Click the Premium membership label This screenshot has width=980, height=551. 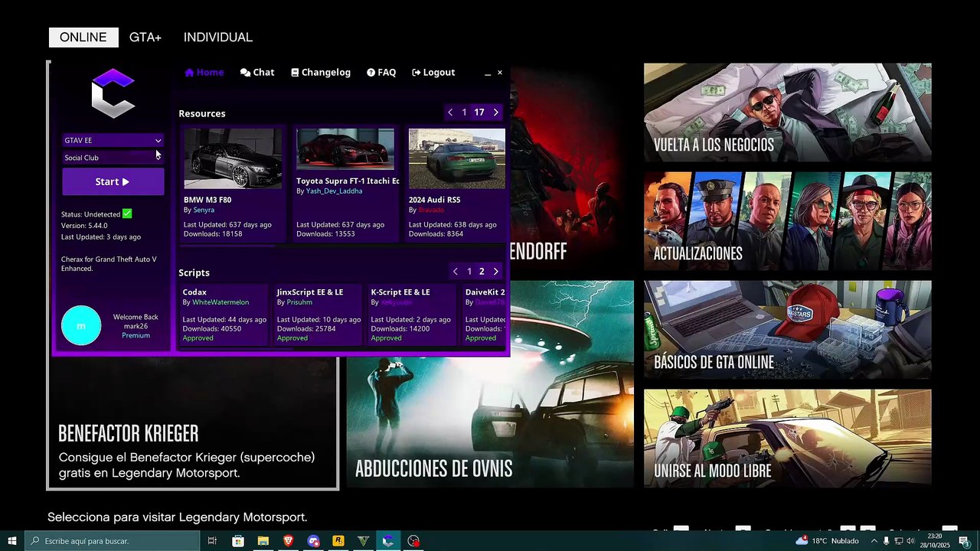(x=136, y=335)
